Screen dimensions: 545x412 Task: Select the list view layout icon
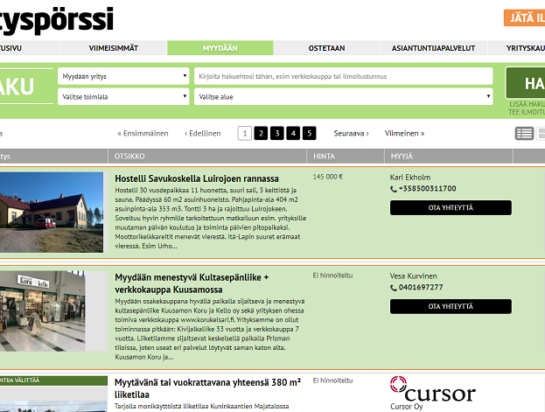coord(524,133)
